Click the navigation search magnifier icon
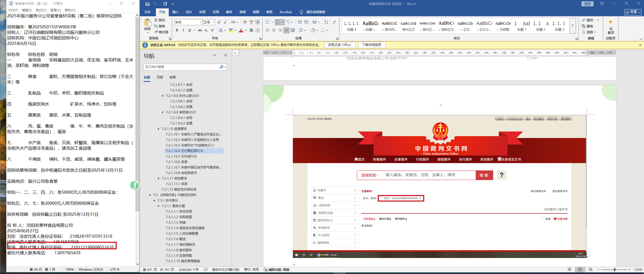644x274 pixels. (x=221, y=67)
